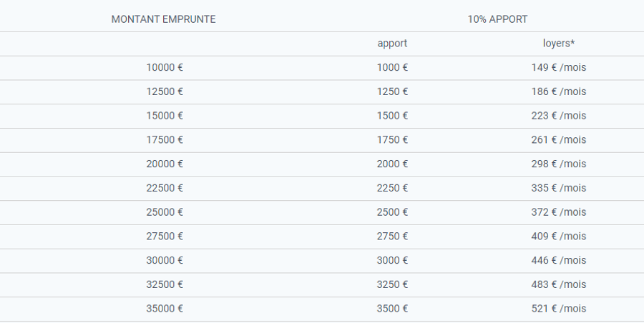Select the apport sub-header cell
This screenshot has width=644, height=323.
[x=392, y=44]
